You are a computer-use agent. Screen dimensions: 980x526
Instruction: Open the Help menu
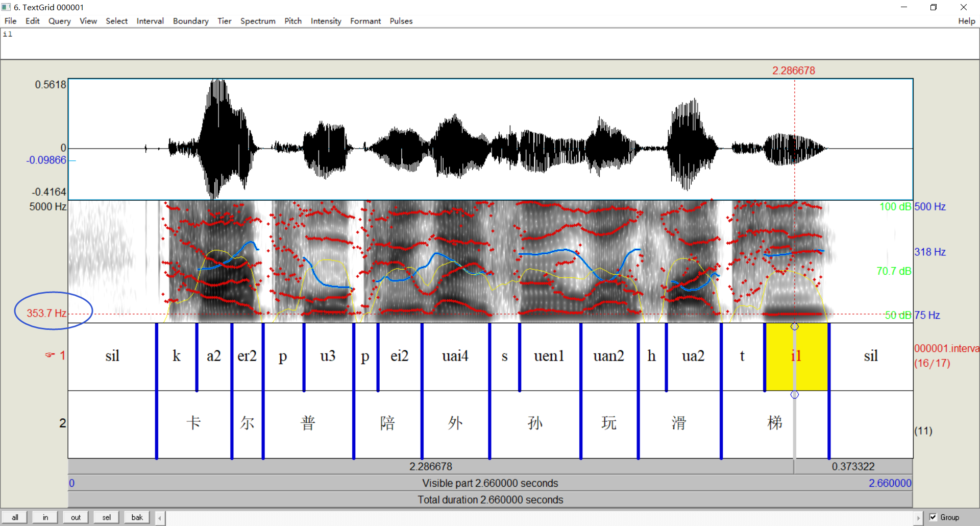(x=967, y=21)
